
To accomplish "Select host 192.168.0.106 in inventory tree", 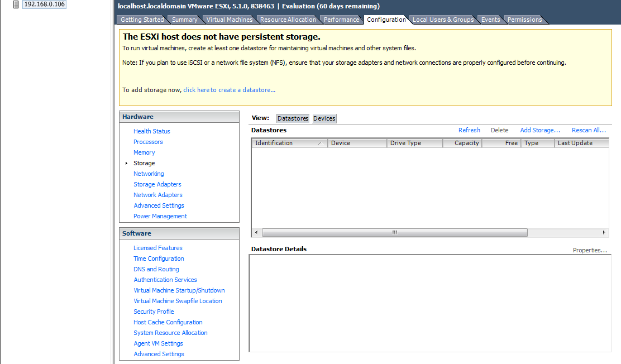I will pos(44,4).
